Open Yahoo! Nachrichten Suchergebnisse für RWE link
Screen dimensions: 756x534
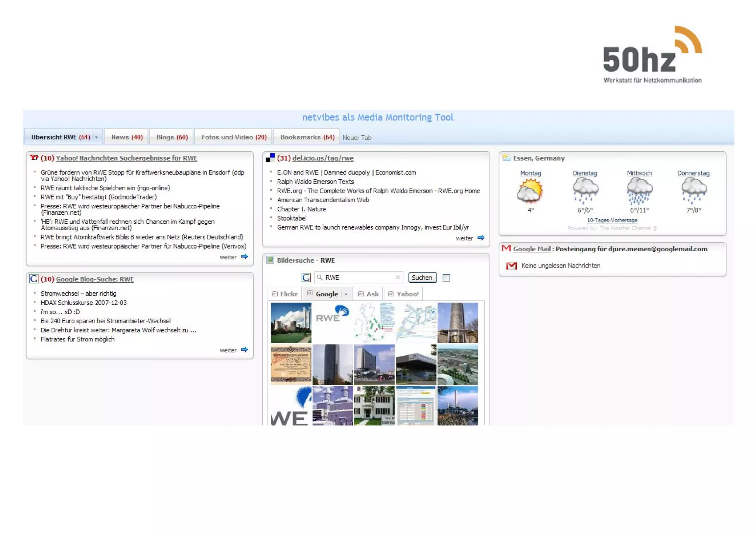point(127,158)
